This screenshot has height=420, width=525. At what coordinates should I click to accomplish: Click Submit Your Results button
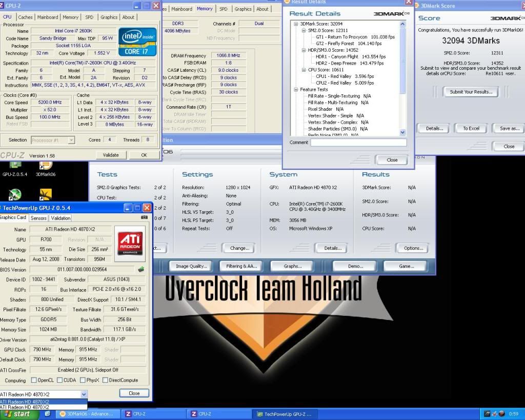(x=471, y=92)
